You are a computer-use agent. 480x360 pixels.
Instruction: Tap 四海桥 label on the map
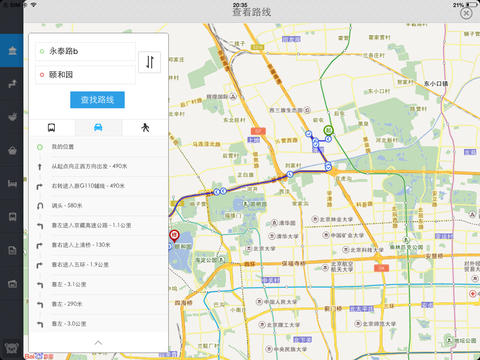click(x=184, y=303)
